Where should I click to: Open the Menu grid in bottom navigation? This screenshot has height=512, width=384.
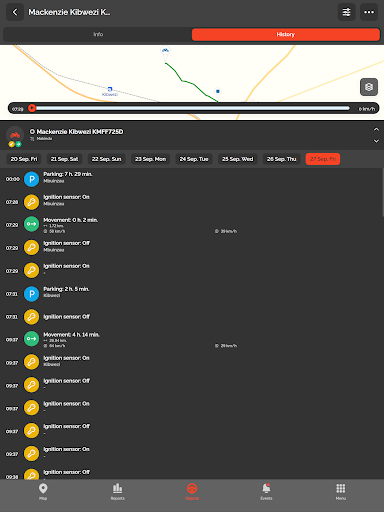(x=341, y=492)
